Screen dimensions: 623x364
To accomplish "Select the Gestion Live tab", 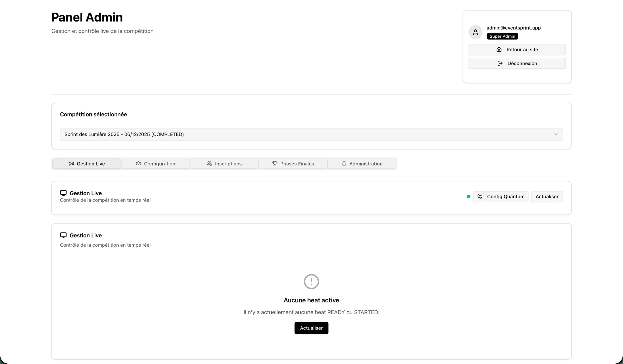I will click(87, 164).
